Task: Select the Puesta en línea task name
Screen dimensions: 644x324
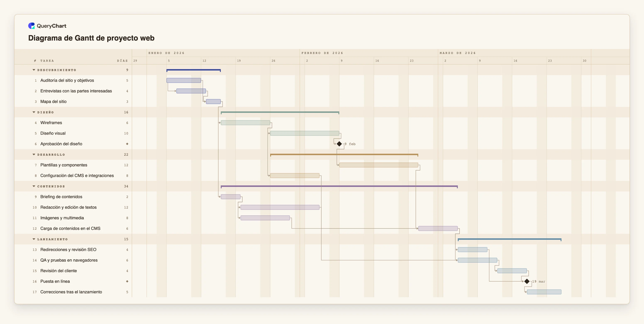Action: coord(55,281)
